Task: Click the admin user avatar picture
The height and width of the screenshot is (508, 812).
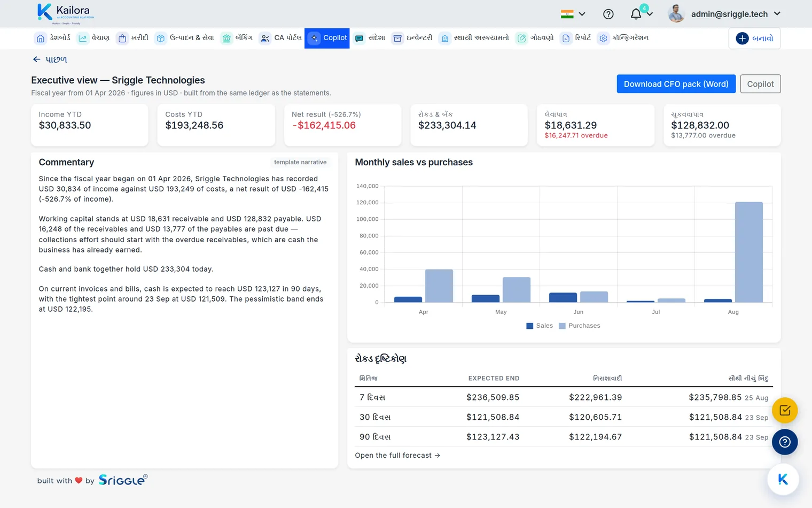Action: (676, 14)
